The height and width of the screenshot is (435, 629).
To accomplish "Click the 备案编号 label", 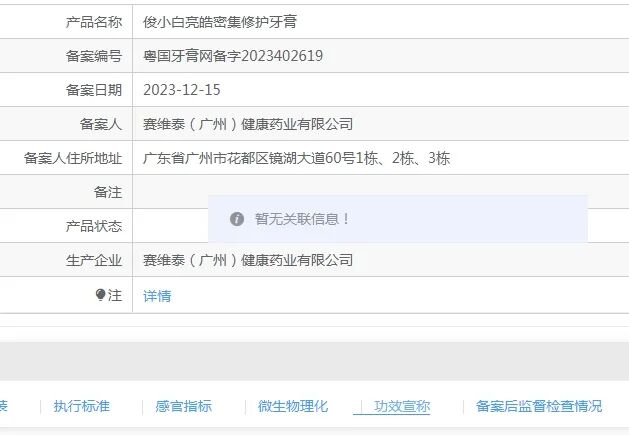I will pos(94,56).
